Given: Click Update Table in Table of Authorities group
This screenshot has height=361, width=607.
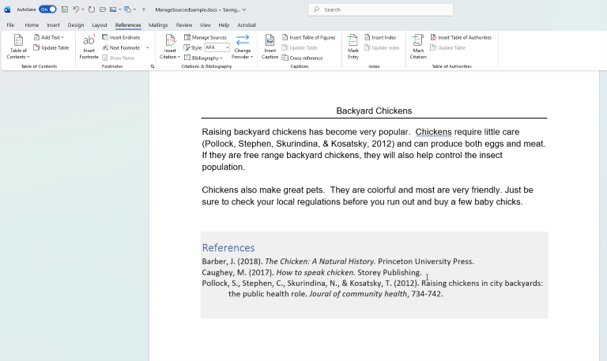Looking at the screenshot, I should tap(448, 48).
